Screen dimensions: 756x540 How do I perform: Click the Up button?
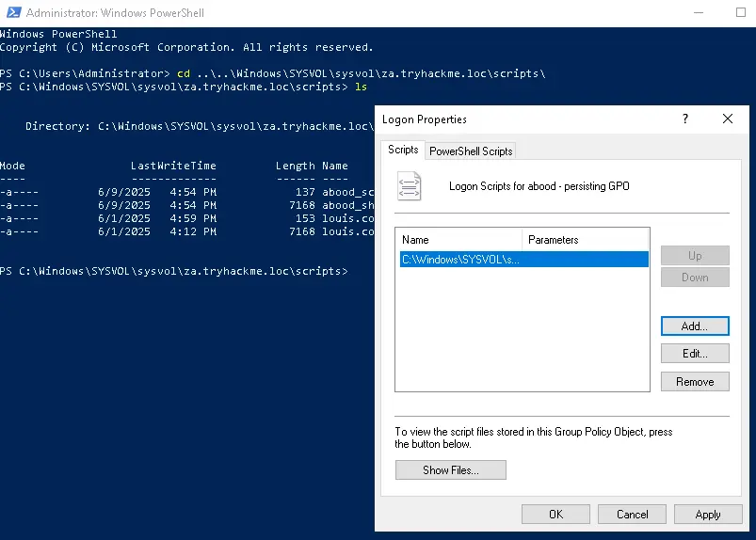695,255
